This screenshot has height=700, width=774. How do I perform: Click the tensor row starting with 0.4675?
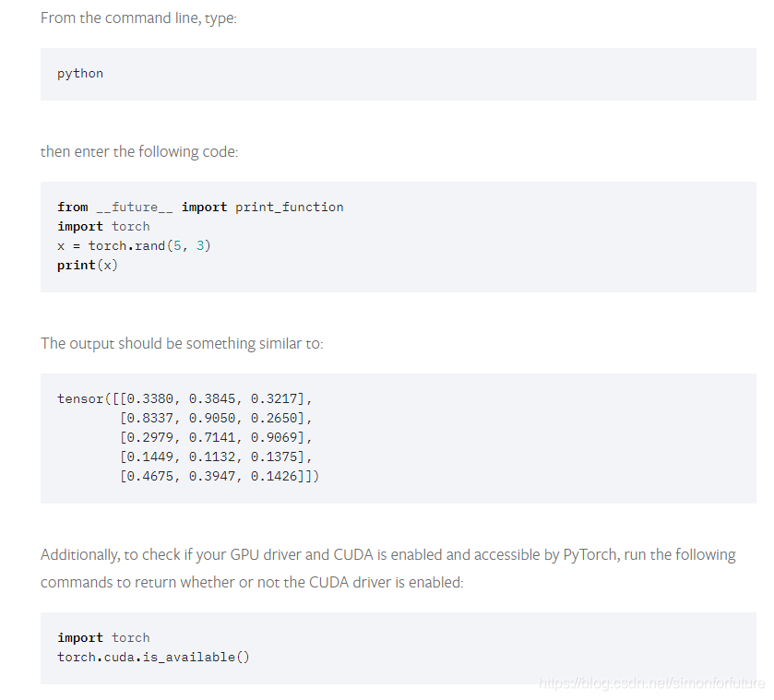(220, 476)
